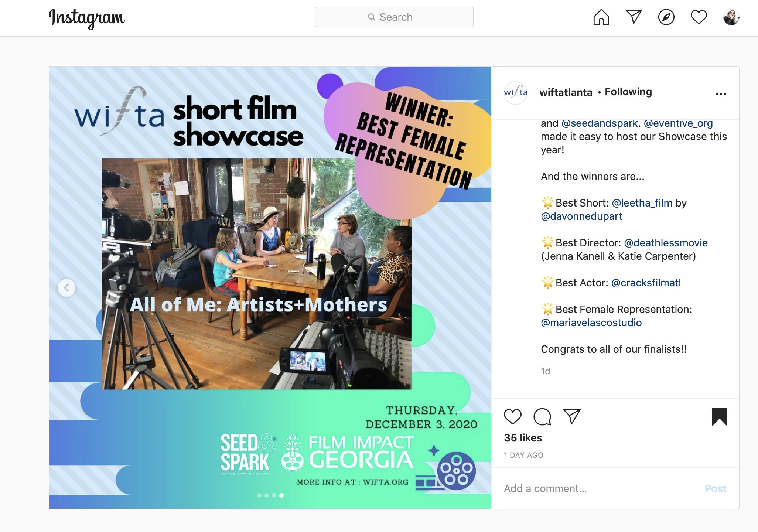Share post via paper plane below caption
This screenshot has height=532, width=758.
click(571, 417)
